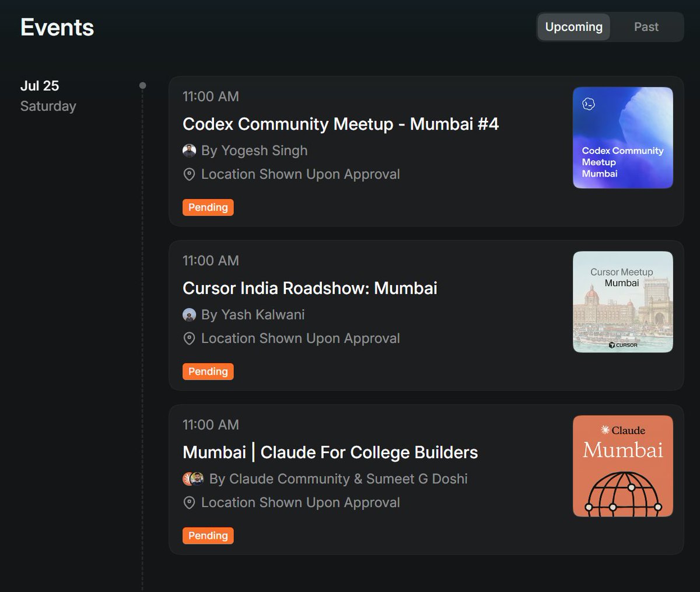Click Pending badge on Claude For College Builders
700x592 pixels.
tap(208, 535)
